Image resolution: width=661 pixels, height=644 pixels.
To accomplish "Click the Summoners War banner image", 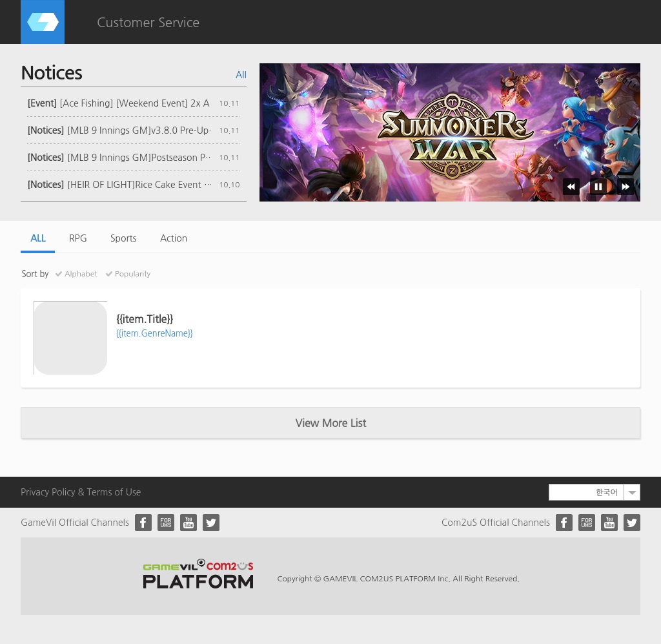I will coord(449,132).
